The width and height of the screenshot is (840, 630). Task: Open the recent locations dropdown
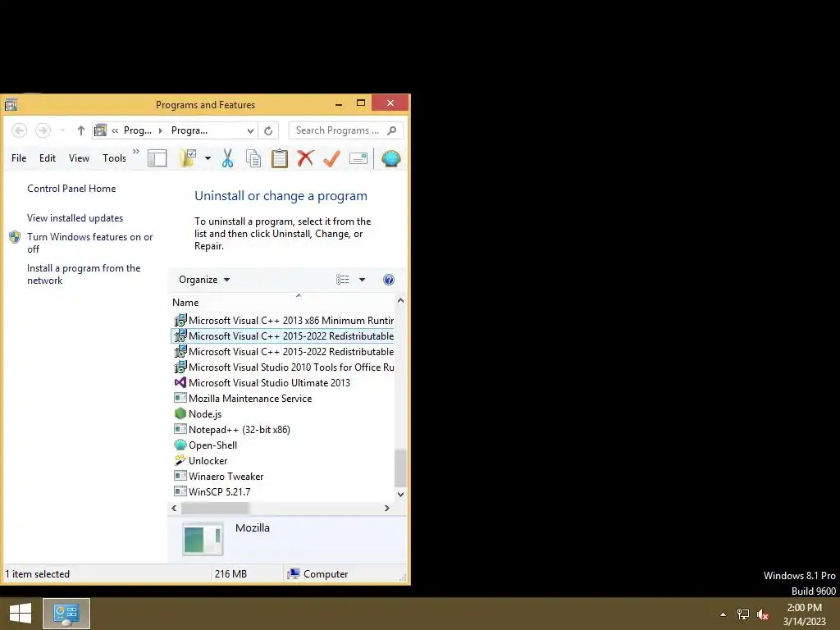tap(62, 130)
